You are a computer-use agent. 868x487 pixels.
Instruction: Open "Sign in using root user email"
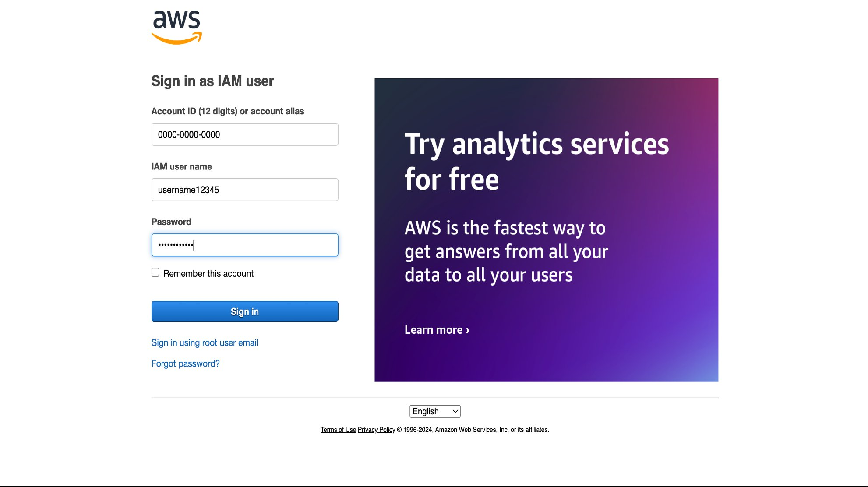click(205, 343)
